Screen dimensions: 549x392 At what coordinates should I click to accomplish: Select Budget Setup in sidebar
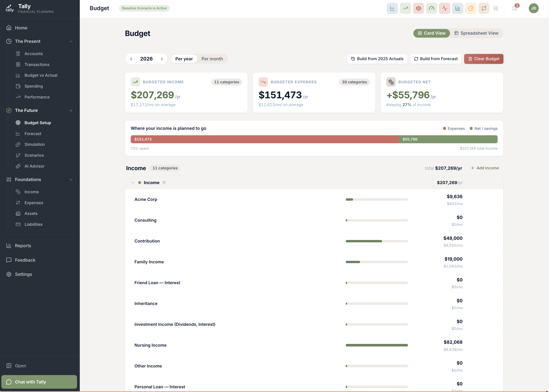click(38, 123)
